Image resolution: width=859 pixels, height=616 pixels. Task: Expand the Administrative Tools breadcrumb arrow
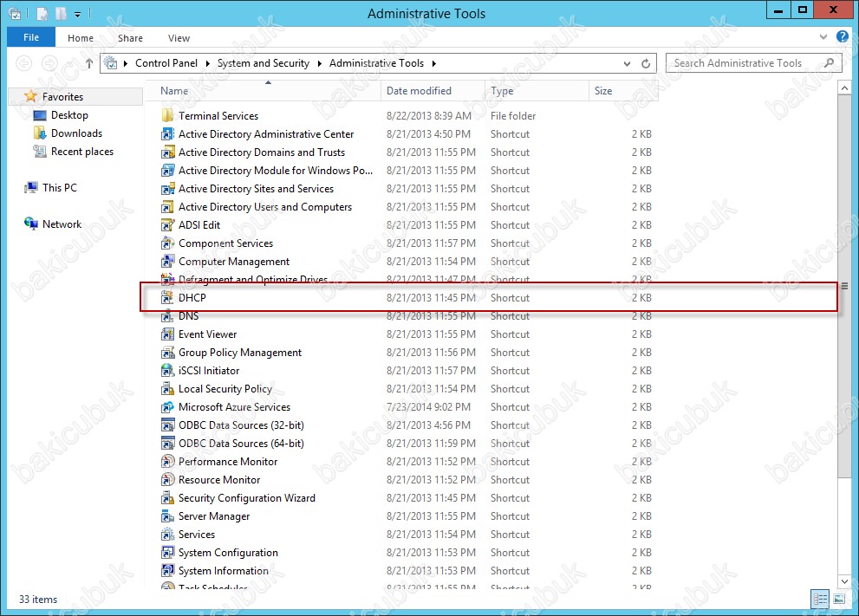tap(434, 63)
